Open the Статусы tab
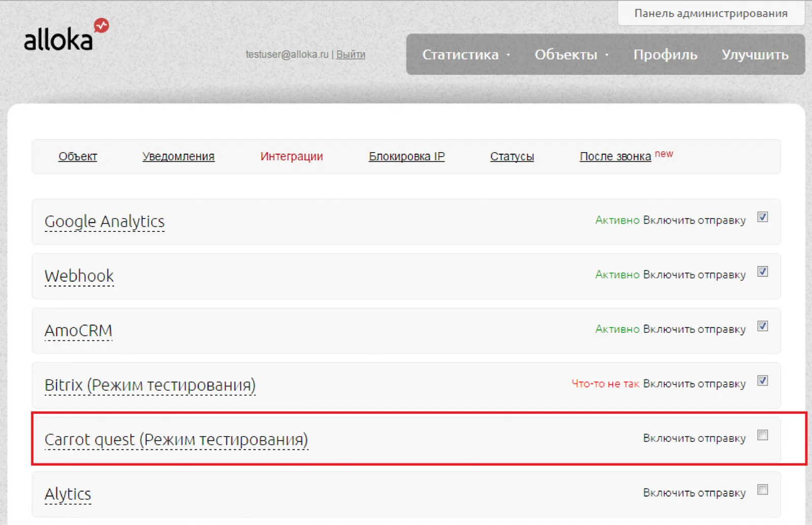The image size is (812, 525). (512, 156)
